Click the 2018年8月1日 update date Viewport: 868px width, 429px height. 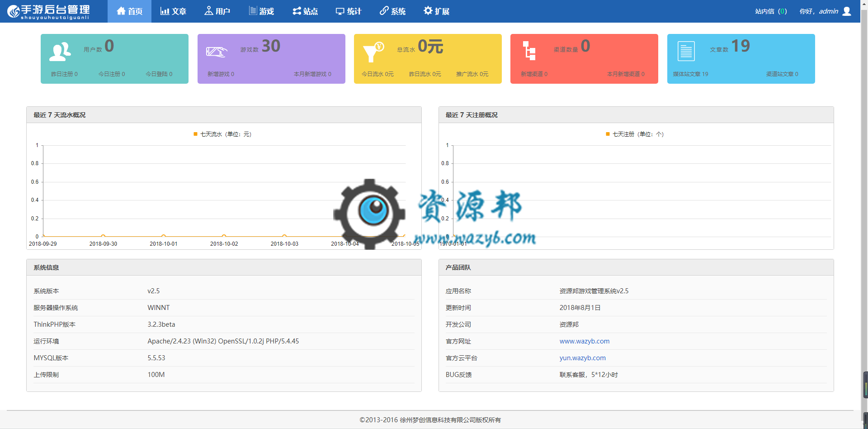580,308
